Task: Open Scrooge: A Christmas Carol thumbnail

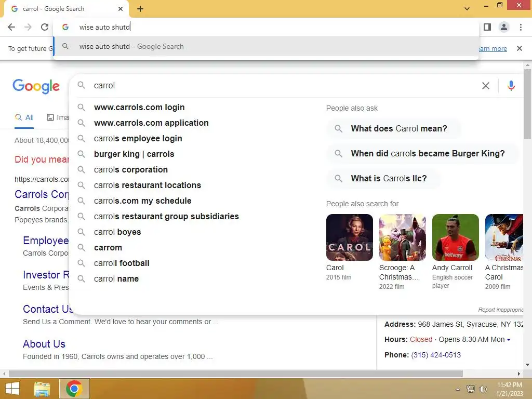Action: click(x=403, y=237)
